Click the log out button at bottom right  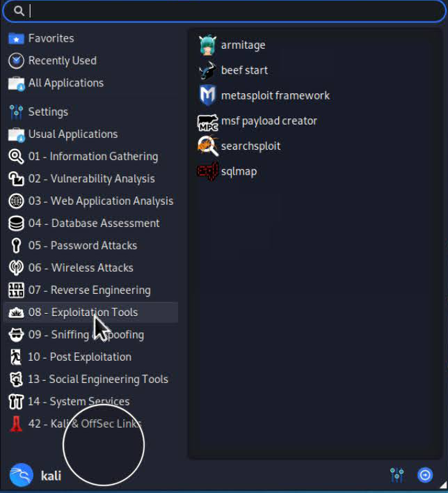coord(425,475)
